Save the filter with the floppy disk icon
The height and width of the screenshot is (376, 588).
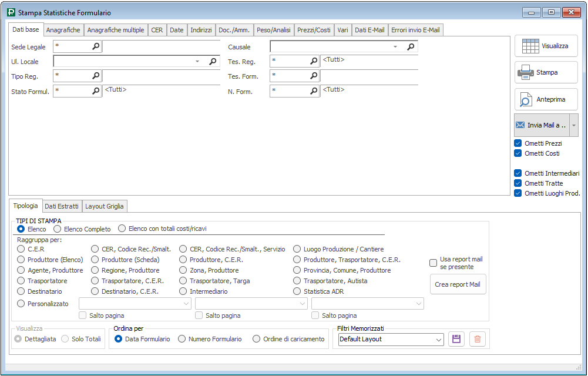click(456, 339)
